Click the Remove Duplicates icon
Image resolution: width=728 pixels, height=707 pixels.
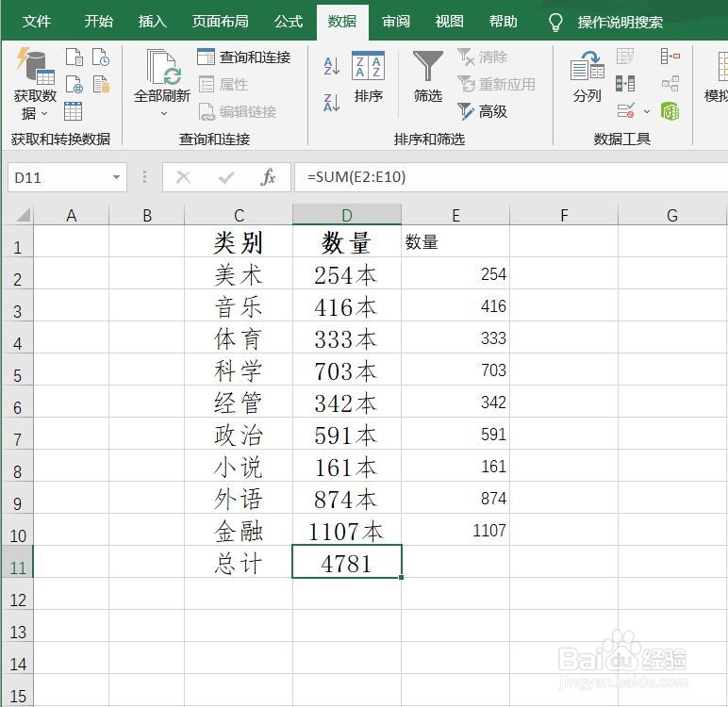point(625,84)
